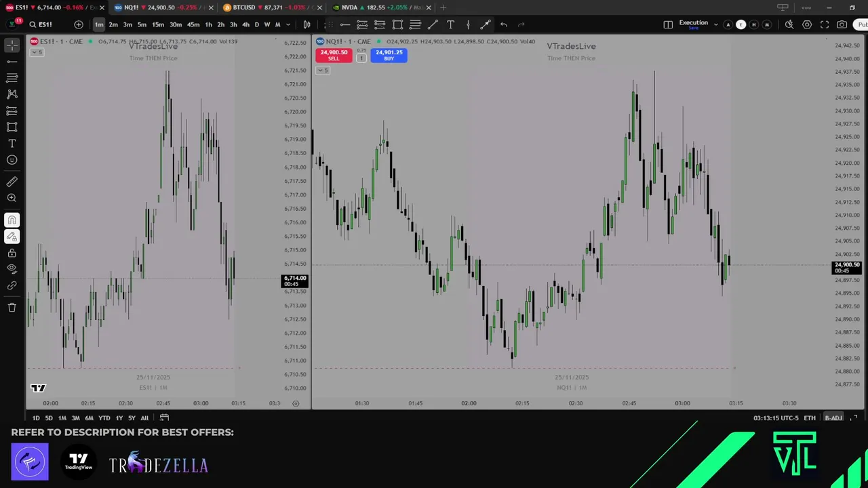Select the zoom in tool

tap(12, 198)
